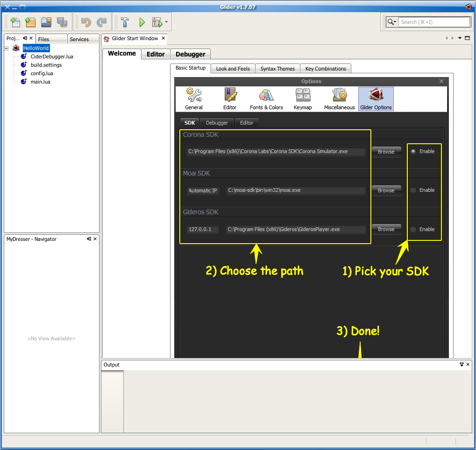
Task: Enable the Gideros SDK radio button
Action: click(x=413, y=229)
